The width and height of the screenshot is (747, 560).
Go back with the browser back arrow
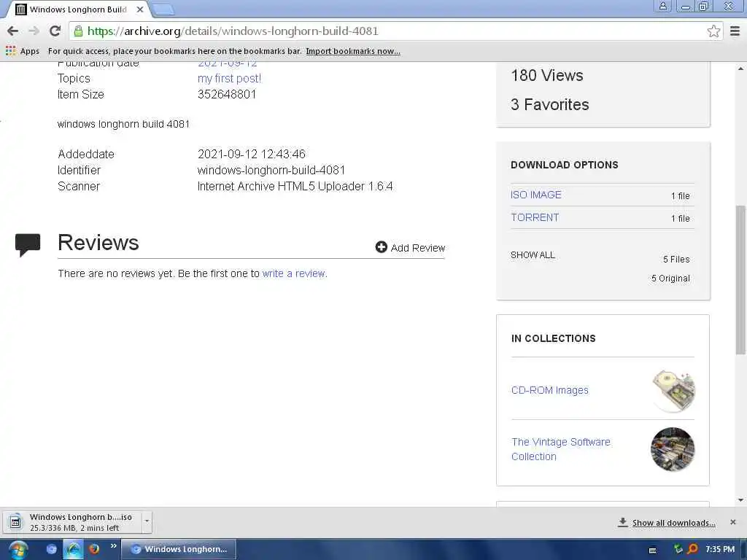pos(13,31)
